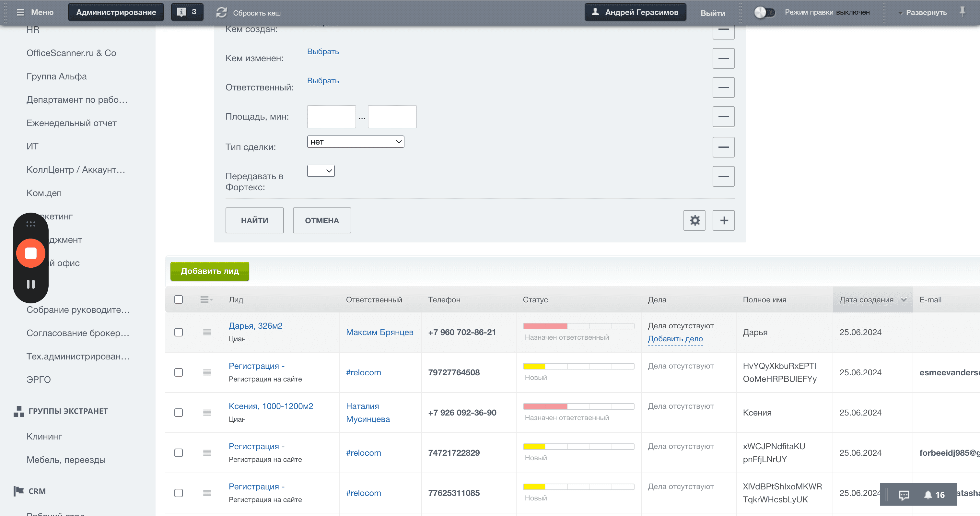
Task: Open Администрирование tab
Action: point(116,12)
